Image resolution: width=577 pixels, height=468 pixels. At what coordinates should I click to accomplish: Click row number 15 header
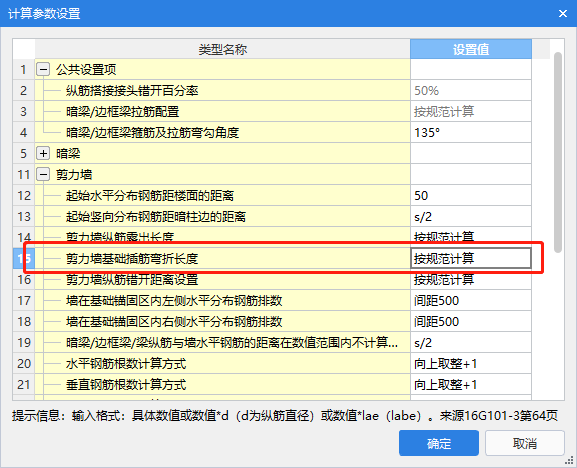pos(24,258)
